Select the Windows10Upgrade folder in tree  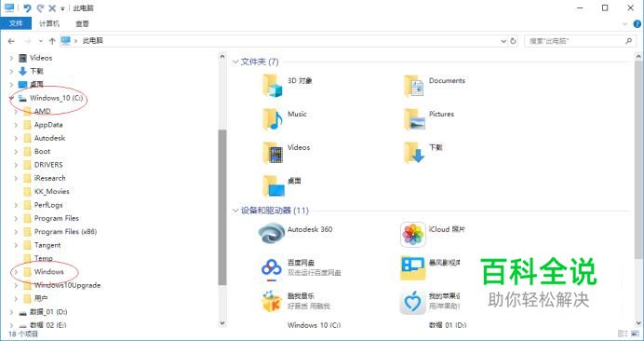point(67,285)
